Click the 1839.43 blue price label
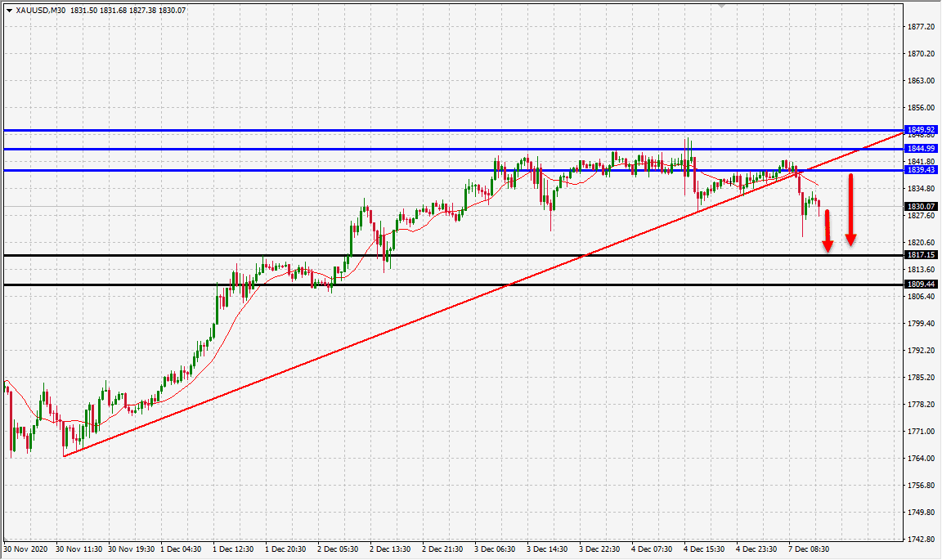Image resolution: width=942 pixels, height=560 pixels. pyautogui.click(x=921, y=170)
